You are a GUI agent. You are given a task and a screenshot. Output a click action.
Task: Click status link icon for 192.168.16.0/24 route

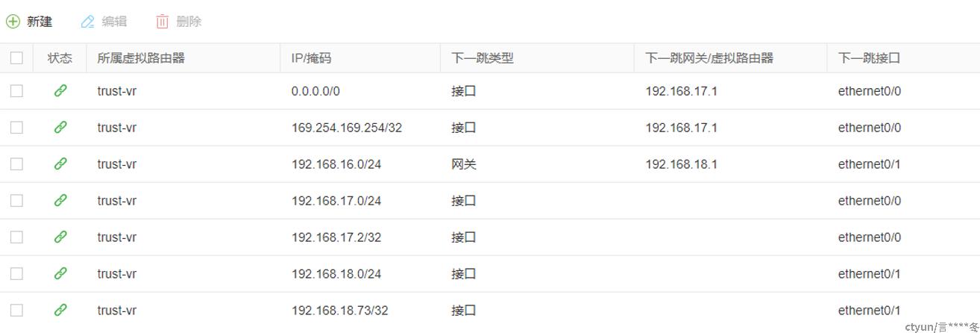(60, 164)
